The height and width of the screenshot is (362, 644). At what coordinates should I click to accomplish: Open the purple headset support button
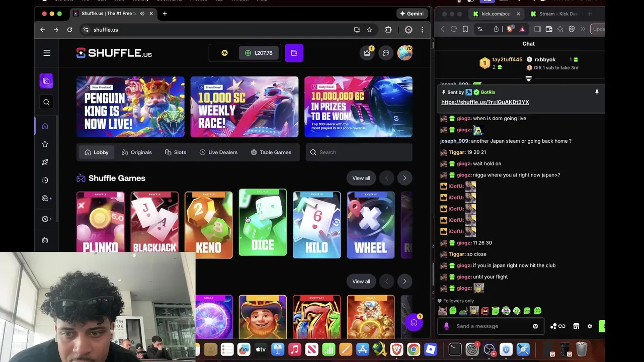pos(414,323)
